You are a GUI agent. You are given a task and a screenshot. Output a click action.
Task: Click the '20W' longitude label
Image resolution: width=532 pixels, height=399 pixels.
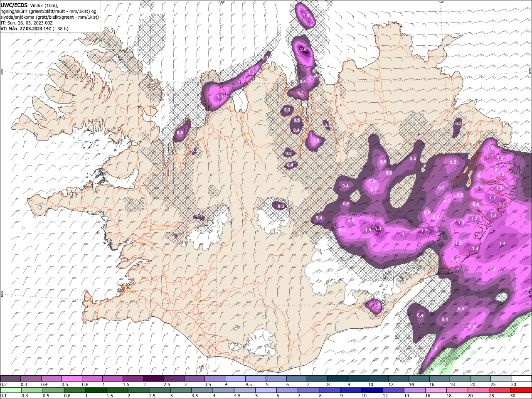(x=221, y=2)
